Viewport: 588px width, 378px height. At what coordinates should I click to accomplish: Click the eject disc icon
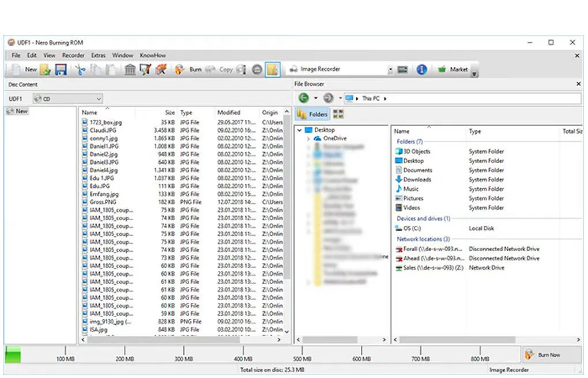click(x=257, y=70)
